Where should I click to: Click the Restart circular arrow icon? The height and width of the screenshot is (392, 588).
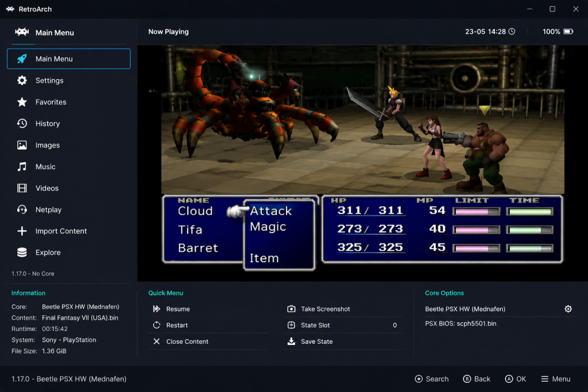pyautogui.click(x=156, y=325)
